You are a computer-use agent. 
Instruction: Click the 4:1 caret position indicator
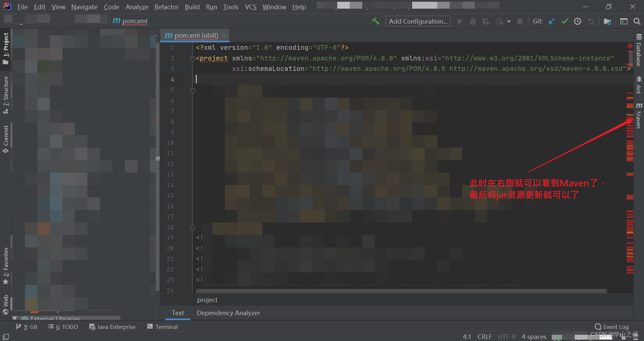coord(467,337)
